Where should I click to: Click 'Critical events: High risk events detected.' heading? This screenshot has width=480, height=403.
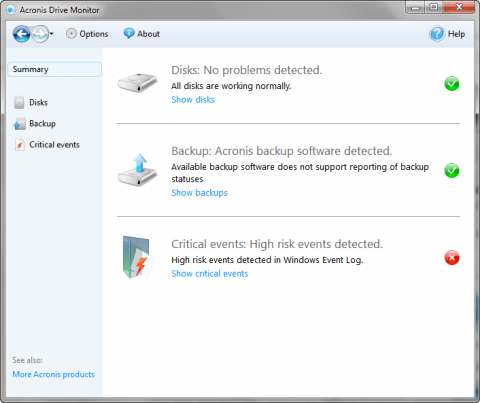coord(277,244)
